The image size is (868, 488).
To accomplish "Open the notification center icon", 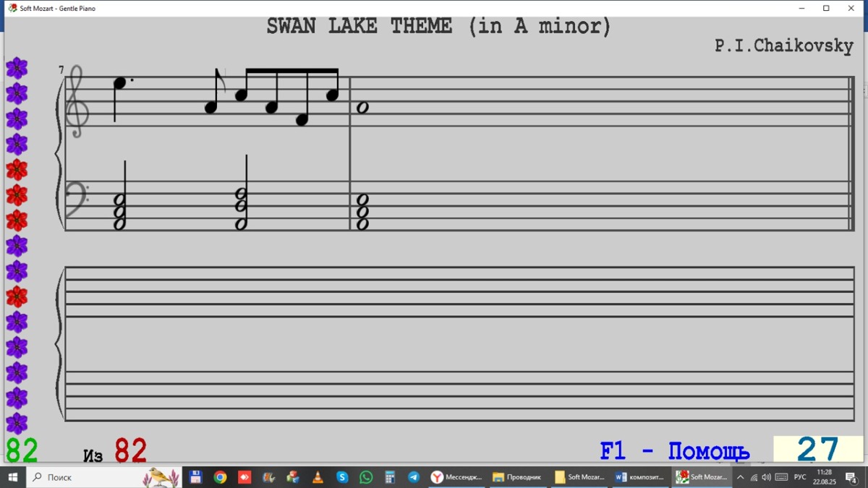I will click(x=851, y=477).
